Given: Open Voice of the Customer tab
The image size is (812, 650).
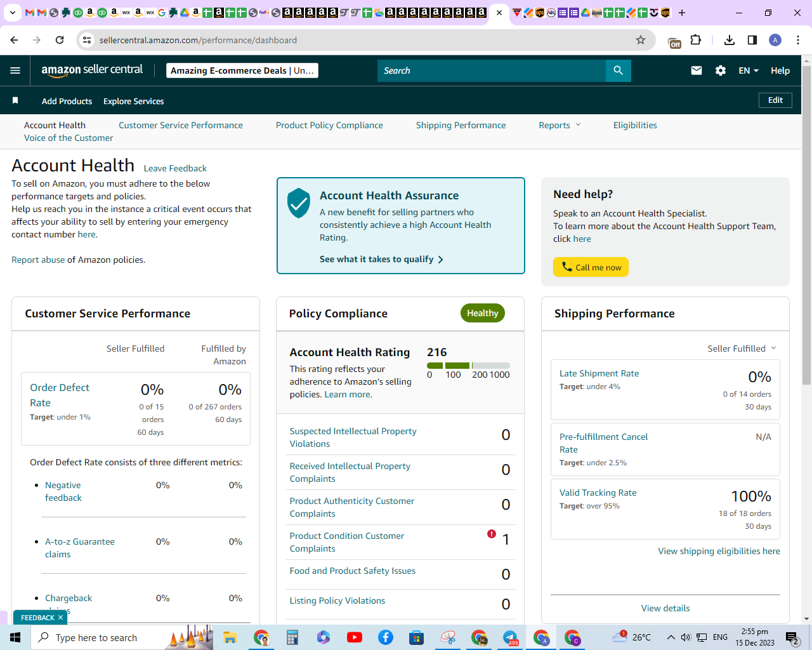Looking at the screenshot, I should point(69,138).
